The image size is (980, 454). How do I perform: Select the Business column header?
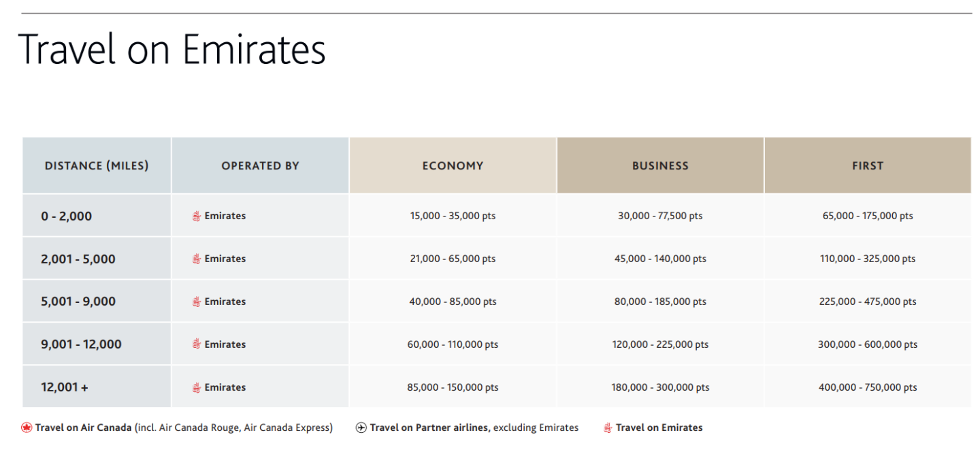click(660, 165)
